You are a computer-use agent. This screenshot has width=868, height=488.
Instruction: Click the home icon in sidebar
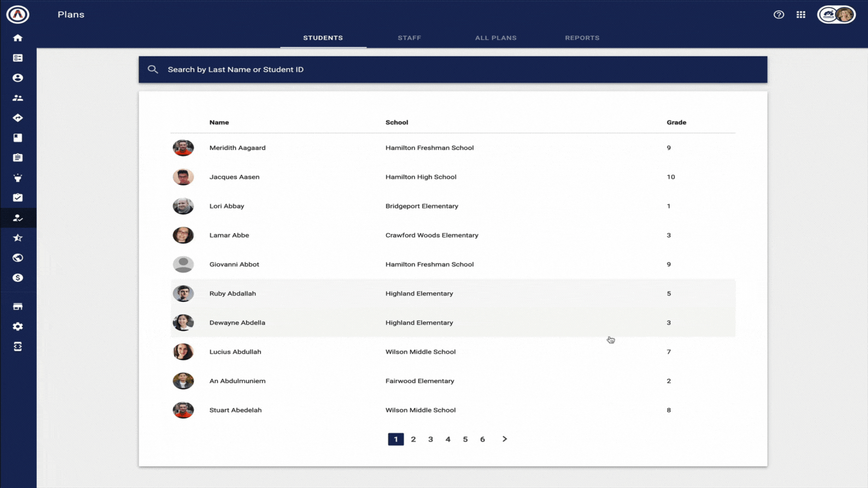tap(17, 38)
